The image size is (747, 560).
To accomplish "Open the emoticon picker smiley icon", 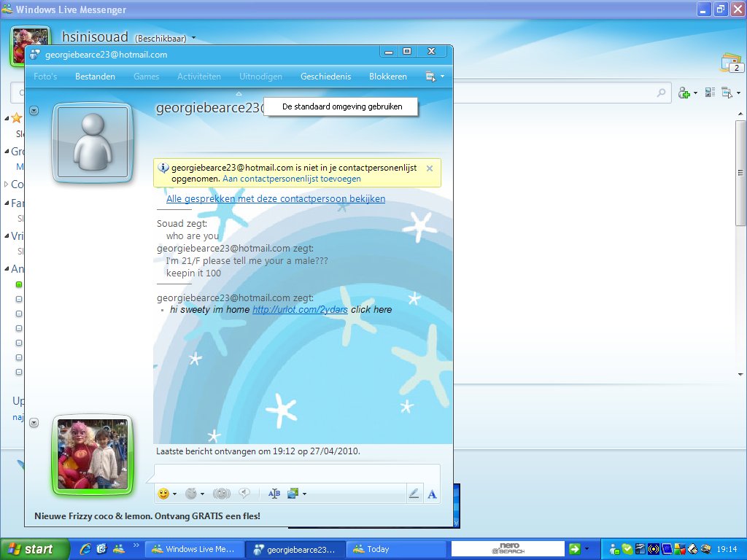I will pos(163,494).
